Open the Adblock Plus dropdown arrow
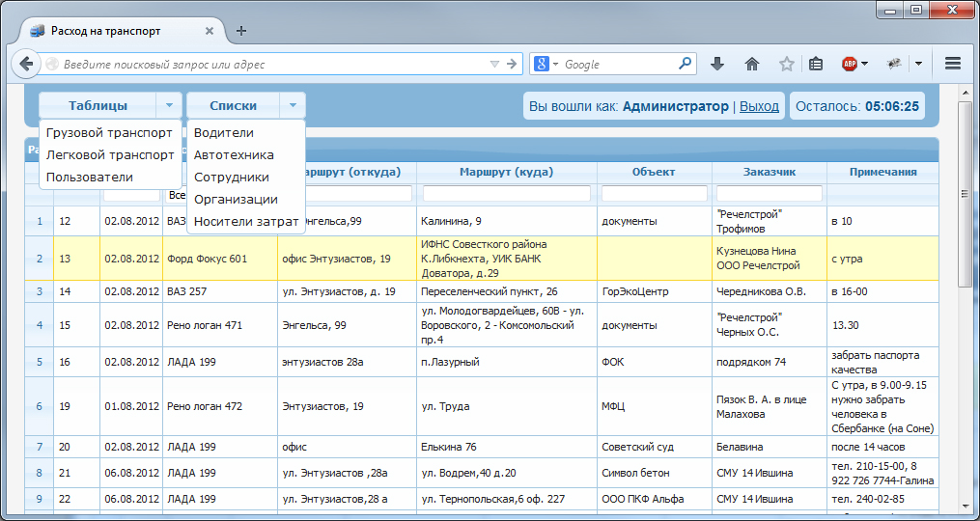980x521 pixels. [864, 64]
